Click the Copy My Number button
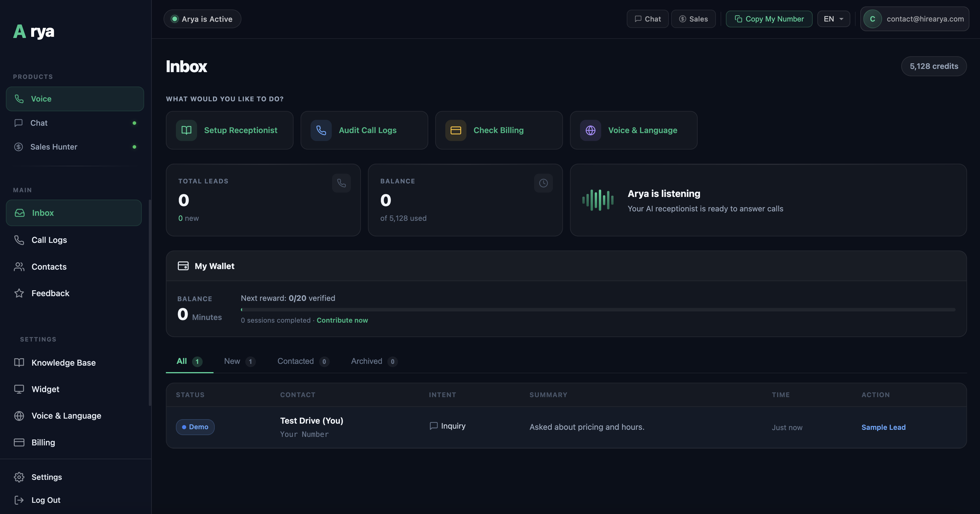Image resolution: width=980 pixels, height=514 pixels. click(769, 19)
